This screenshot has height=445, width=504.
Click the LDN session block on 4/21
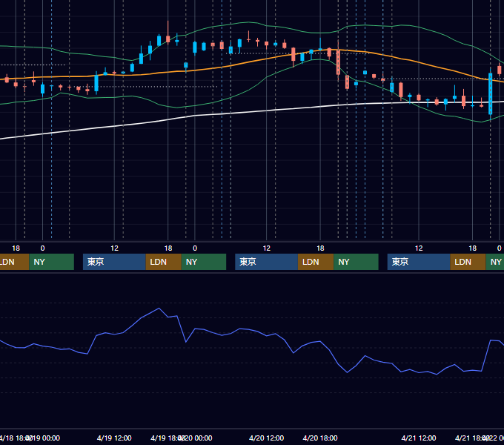[x=468, y=262]
